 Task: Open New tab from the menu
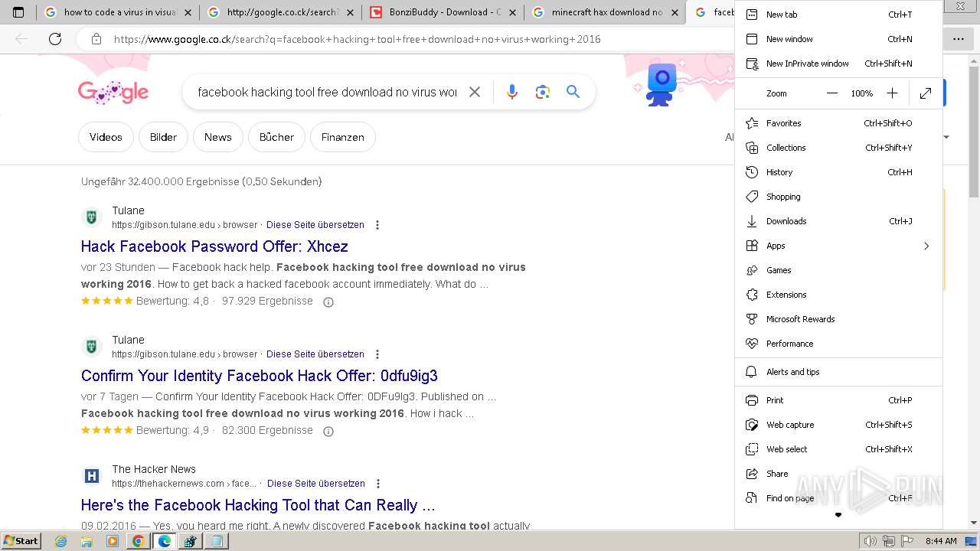pos(838,15)
